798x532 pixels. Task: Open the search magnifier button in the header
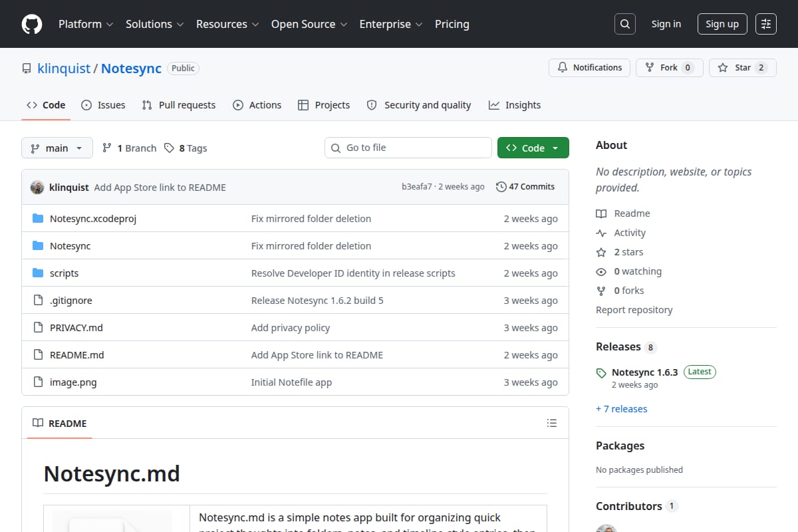point(624,24)
